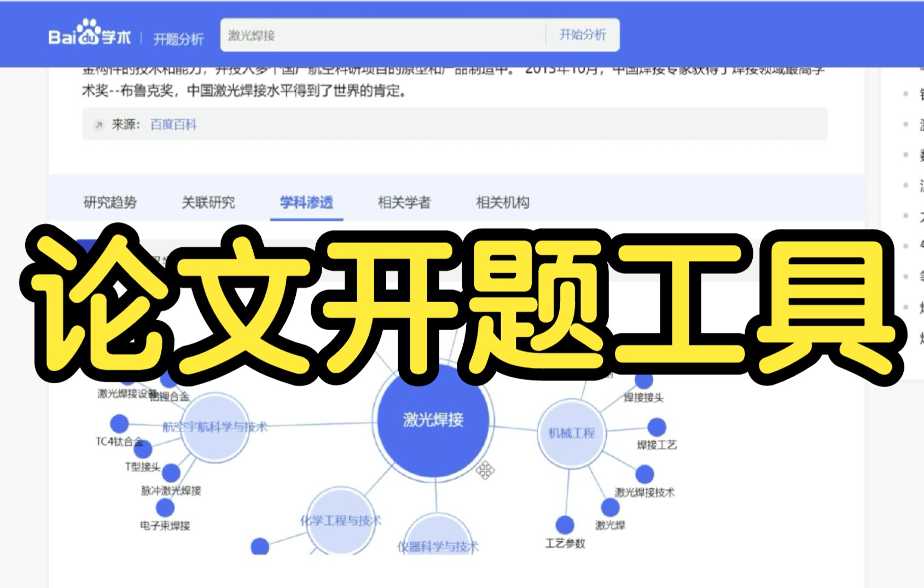Open the 开题分析 link in header
This screenshot has height=588, width=924.
point(178,39)
